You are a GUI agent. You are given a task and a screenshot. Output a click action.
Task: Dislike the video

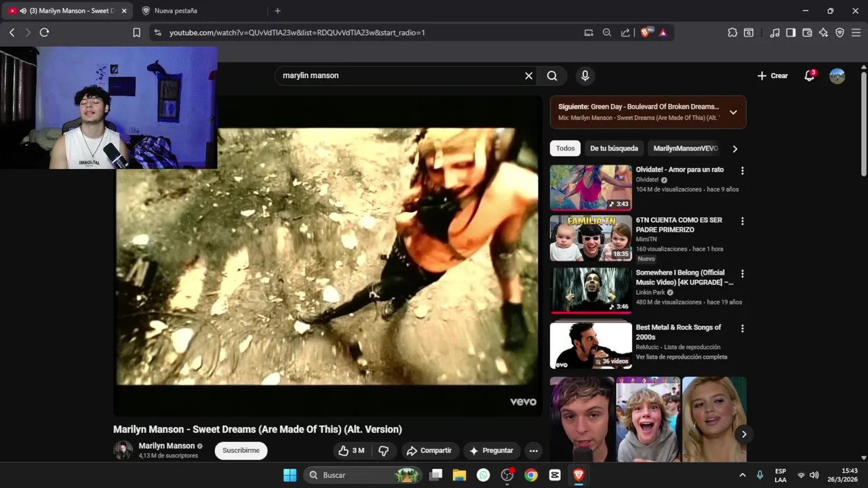coord(384,451)
